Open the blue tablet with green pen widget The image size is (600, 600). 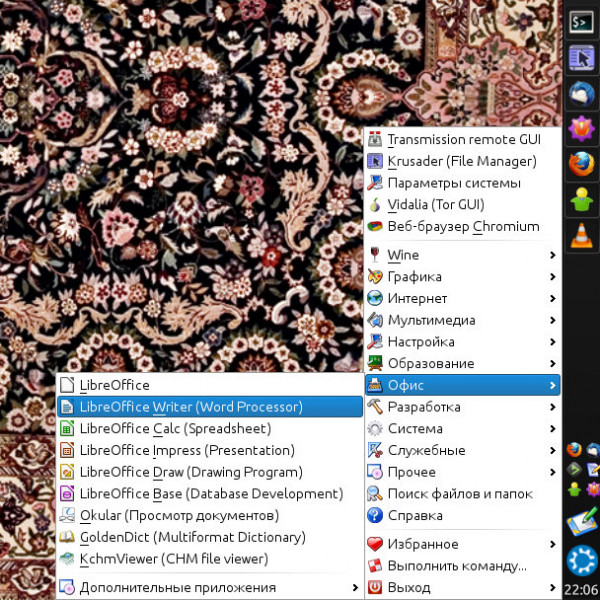pyautogui.click(x=582, y=522)
